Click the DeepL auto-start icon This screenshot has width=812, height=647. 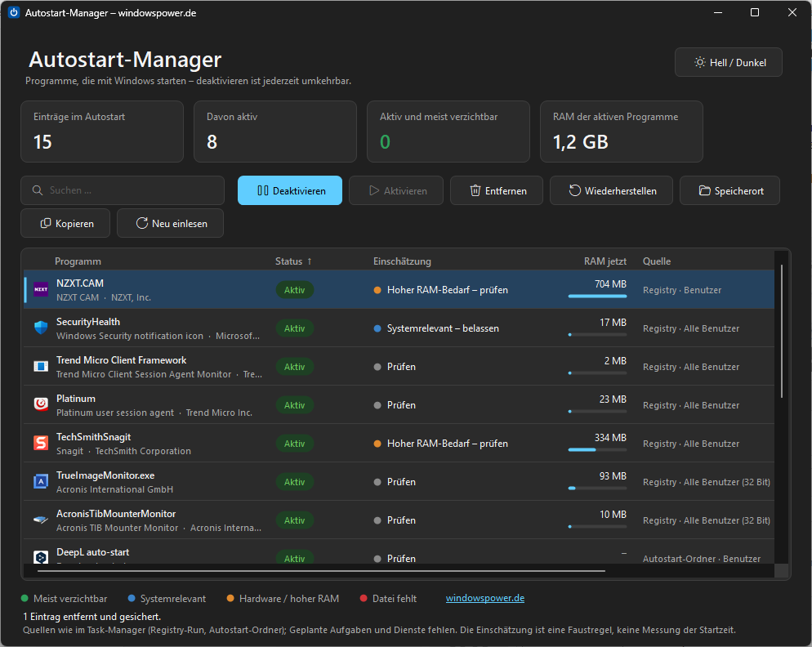pyautogui.click(x=41, y=557)
